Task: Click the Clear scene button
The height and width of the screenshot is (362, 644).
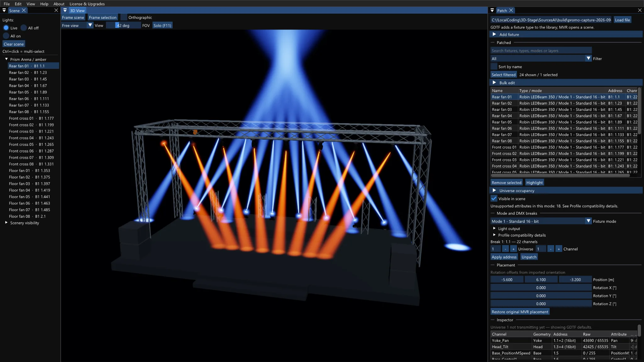Action: (14, 44)
